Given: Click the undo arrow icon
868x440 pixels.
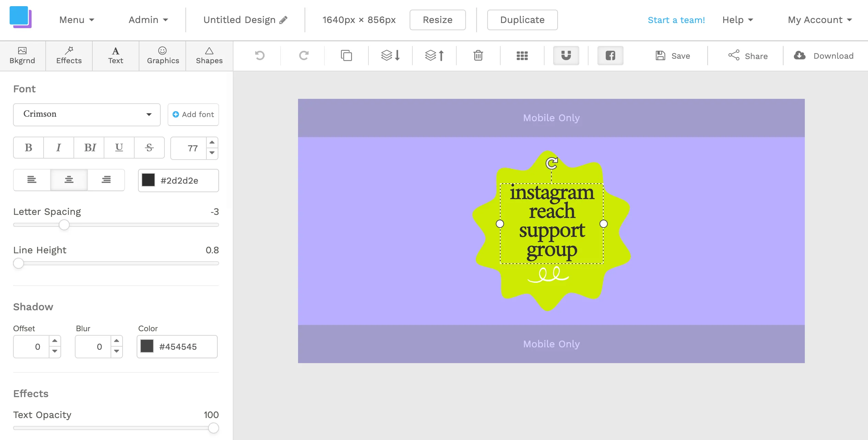Looking at the screenshot, I should [260, 55].
